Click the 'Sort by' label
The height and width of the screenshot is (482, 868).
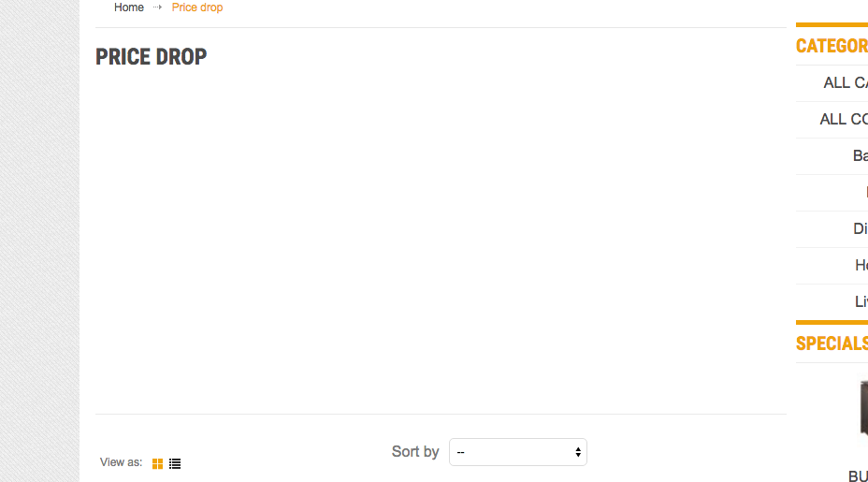click(415, 452)
